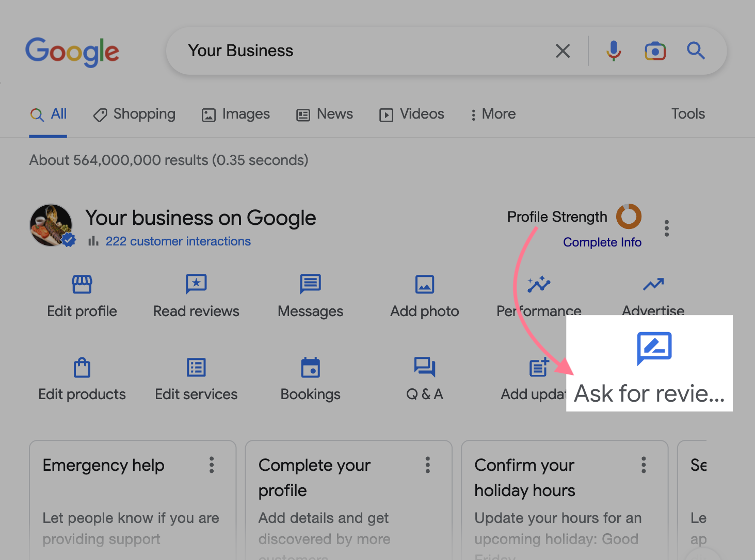Start a voice search with the microphone

coord(613,51)
